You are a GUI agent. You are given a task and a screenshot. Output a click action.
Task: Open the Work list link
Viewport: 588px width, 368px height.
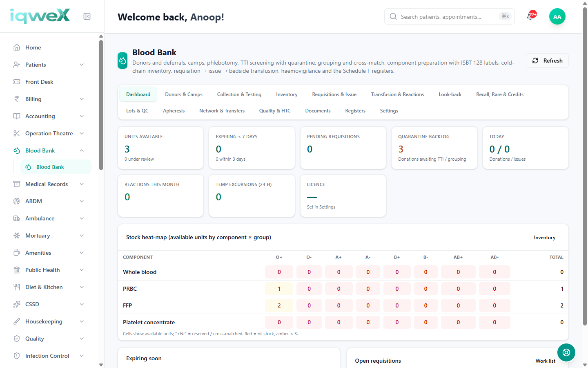coord(546,361)
